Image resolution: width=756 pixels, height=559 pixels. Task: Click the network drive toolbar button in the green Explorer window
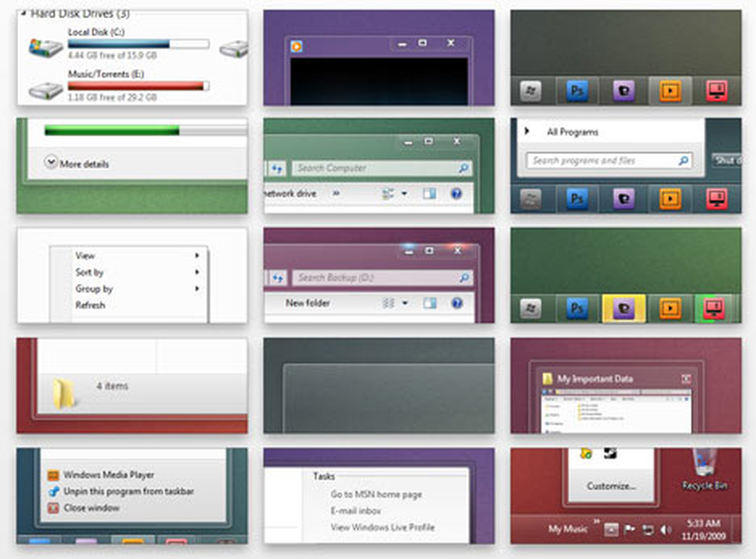click(290, 193)
